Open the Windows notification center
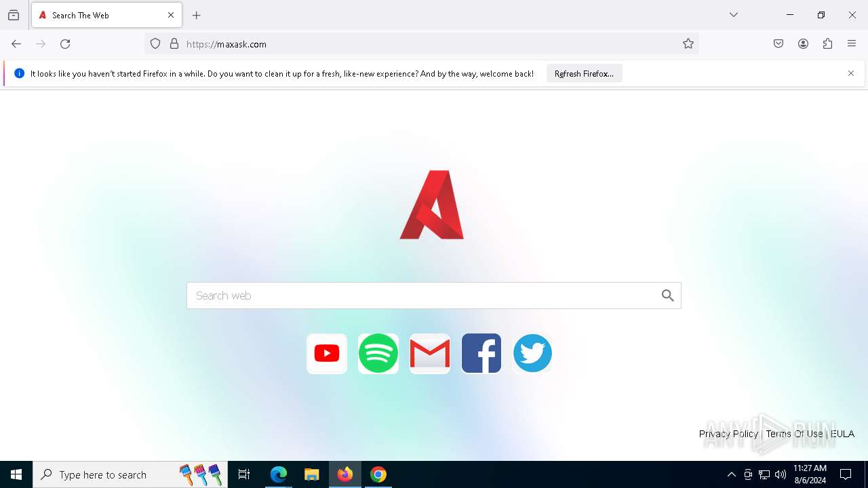 (846, 474)
